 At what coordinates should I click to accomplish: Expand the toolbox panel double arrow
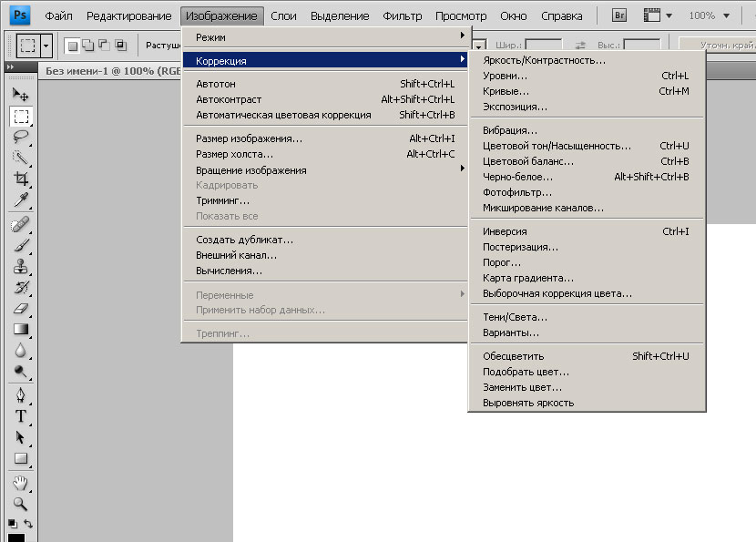click(11, 67)
